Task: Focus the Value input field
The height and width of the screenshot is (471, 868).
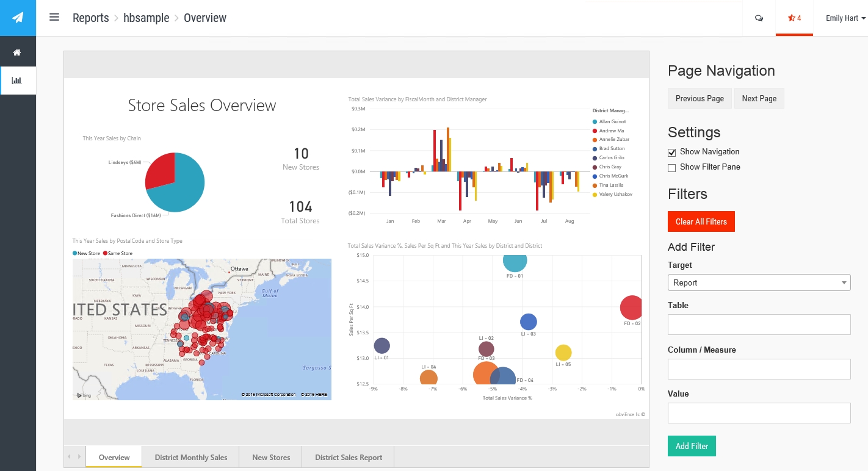Action: pos(759,413)
